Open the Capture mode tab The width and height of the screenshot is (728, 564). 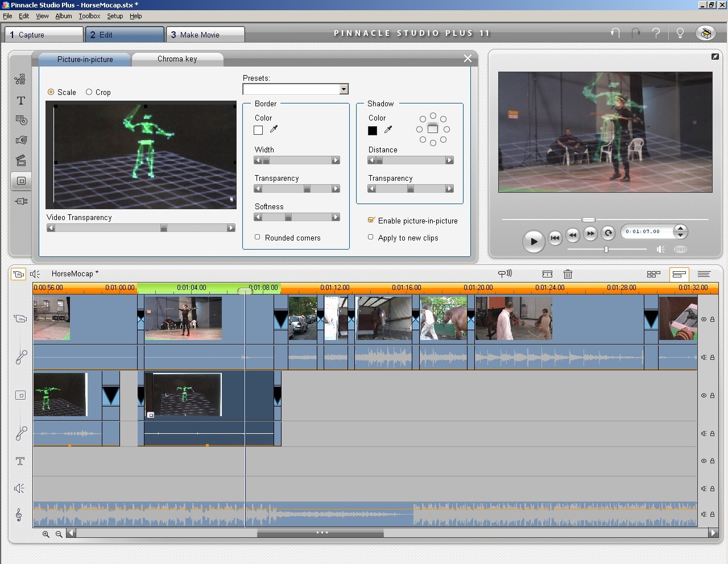[43, 35]
